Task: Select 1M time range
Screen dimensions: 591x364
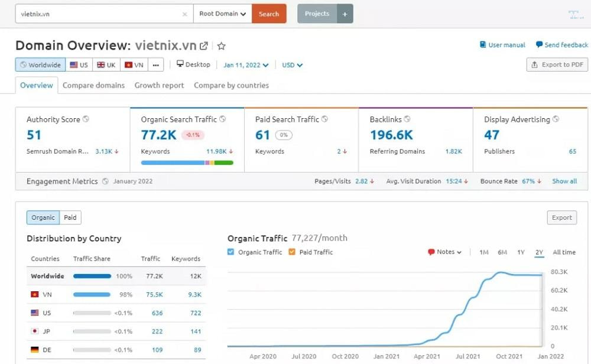Action: (484, 252)
